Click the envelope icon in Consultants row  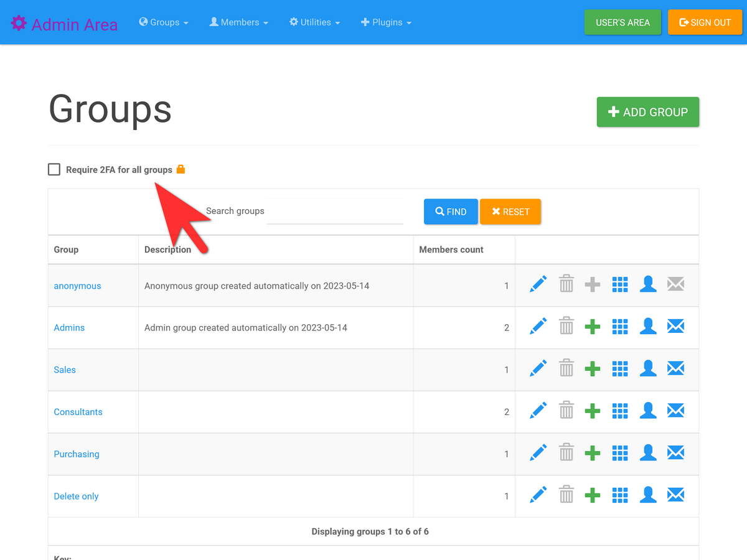(675, 411)
